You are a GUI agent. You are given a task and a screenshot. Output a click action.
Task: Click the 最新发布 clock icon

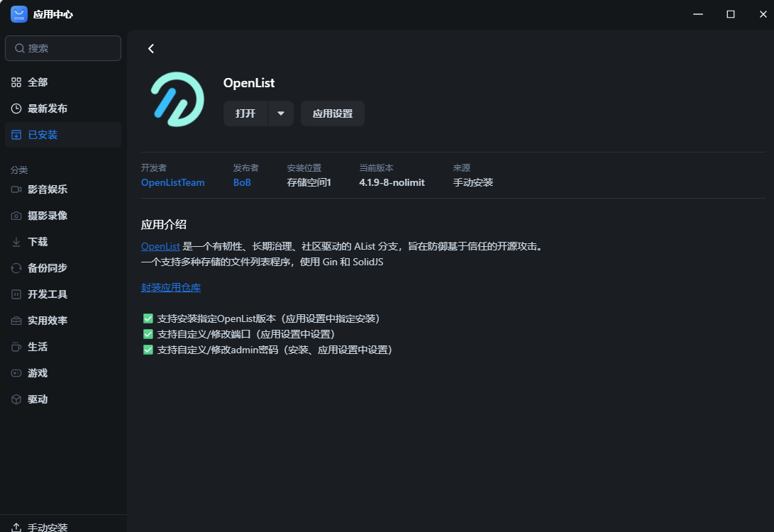tap(16, 109)
